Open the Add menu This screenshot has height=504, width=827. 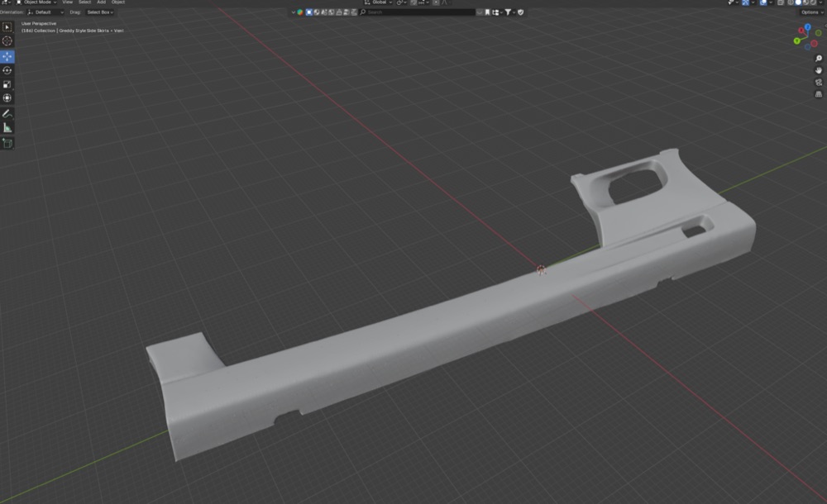pyautogui.click(x=101, y=2)
